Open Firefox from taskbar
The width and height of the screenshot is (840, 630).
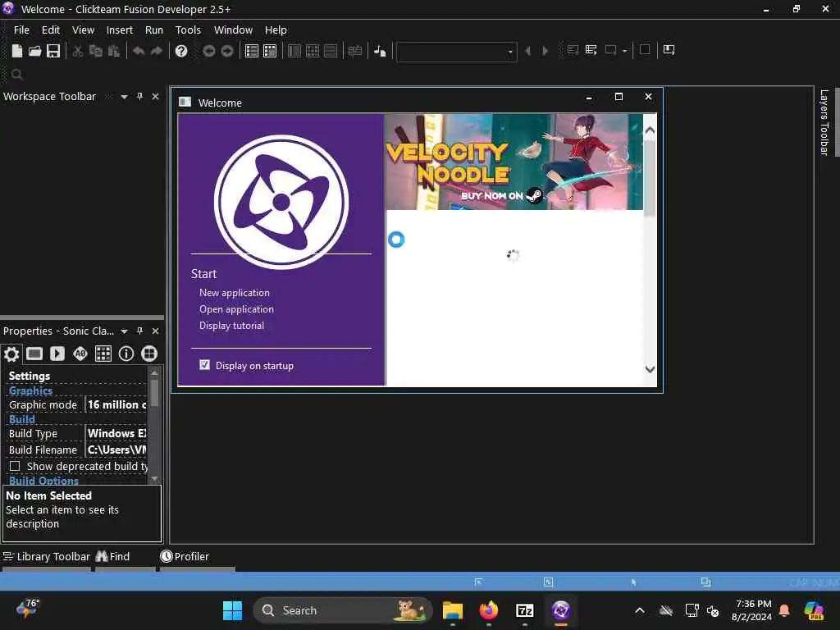pos(489,610)
